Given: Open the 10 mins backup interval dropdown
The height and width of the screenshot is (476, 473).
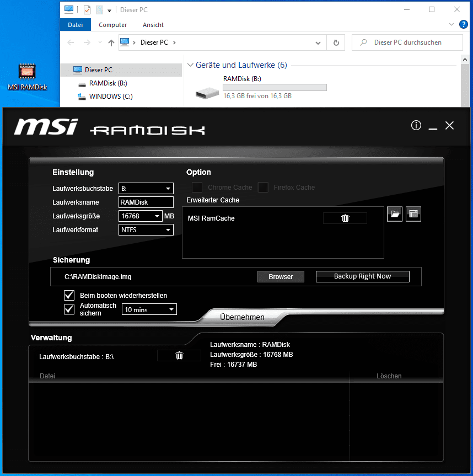Looking at the screenshot, I should pyautogui.click(x=149, y=309).
